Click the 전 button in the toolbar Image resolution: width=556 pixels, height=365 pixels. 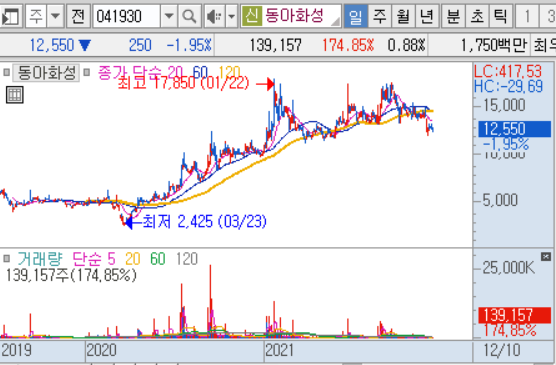coord(78,16)
